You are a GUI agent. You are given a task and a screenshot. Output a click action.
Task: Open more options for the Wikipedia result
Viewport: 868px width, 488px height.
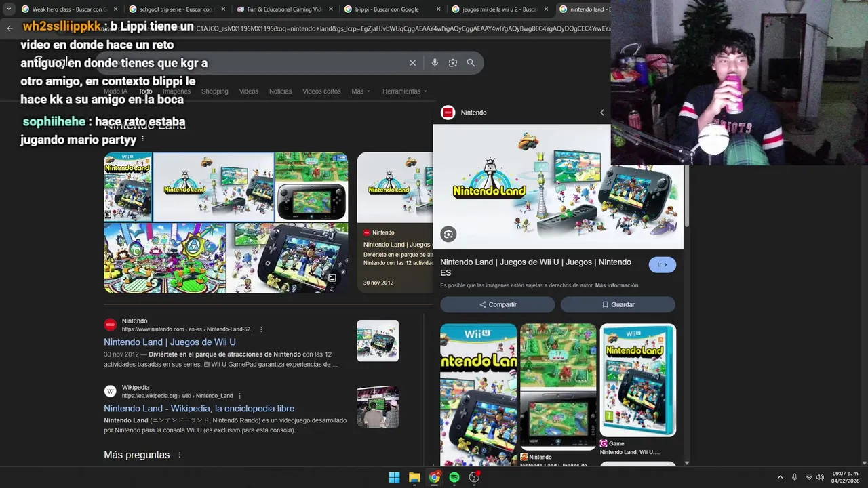tap(239, 396)
